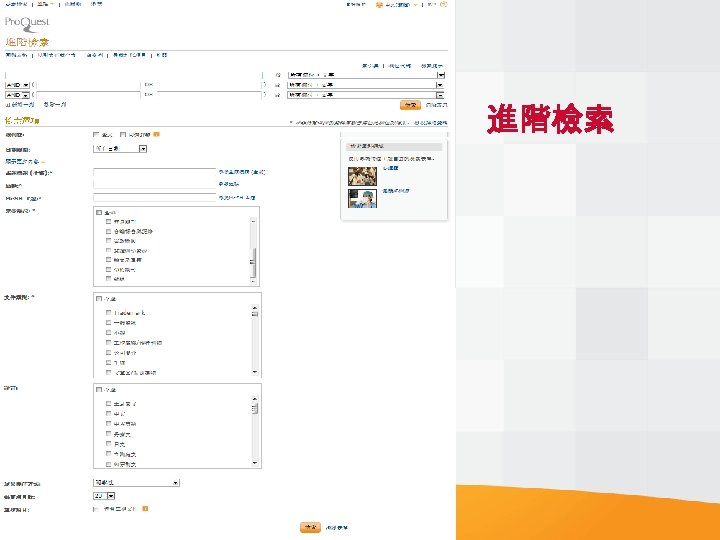Click the link beside the upper side-panel thumbnail
Viewport: 720px width, 540px height.
click(x=391, y=168)
